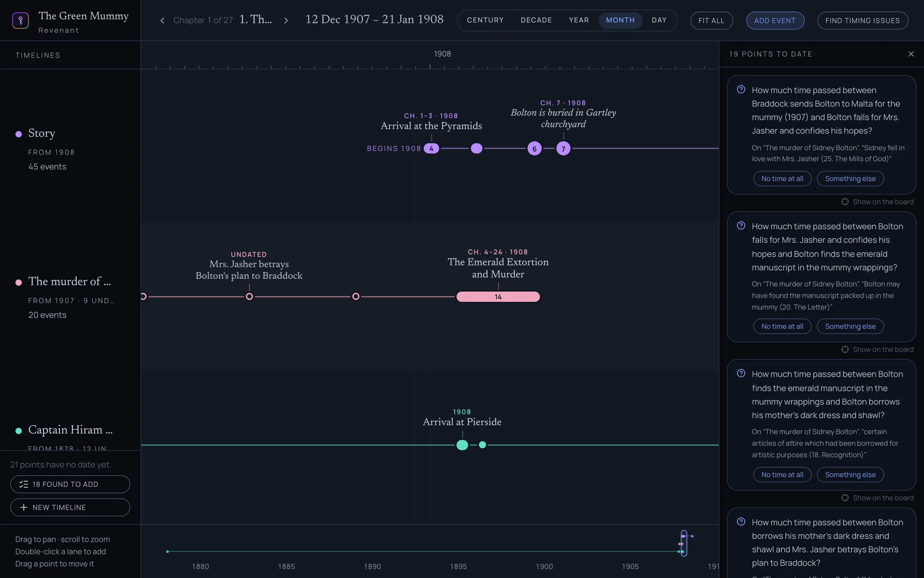This screenshot has height=578, width=924.
Task: Close the 19 Points to Date panel
Action: [911, 54]
